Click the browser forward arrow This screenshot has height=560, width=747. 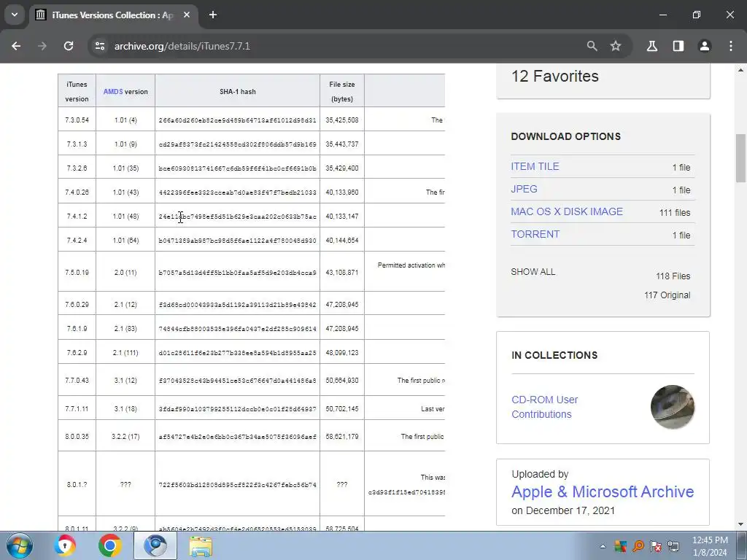42,46
